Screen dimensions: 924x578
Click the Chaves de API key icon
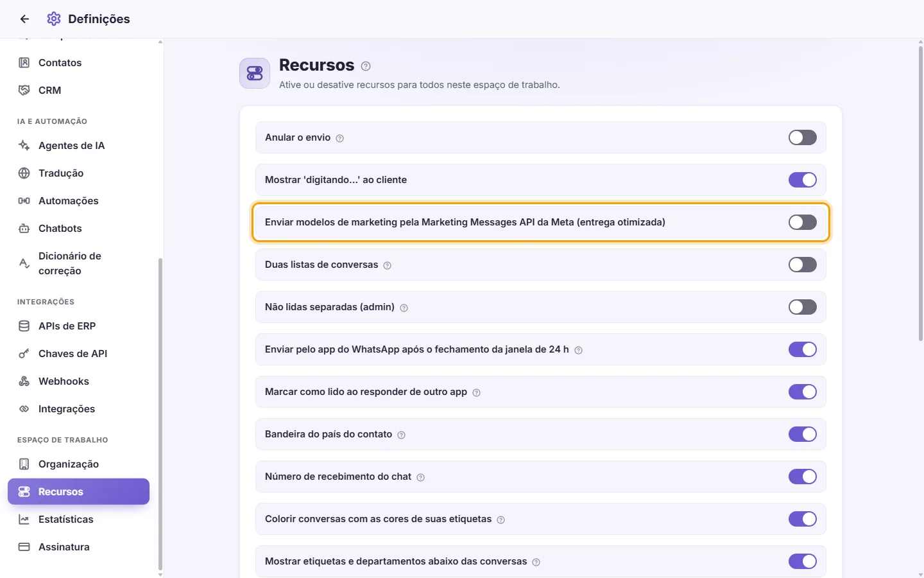coord(24,354)
